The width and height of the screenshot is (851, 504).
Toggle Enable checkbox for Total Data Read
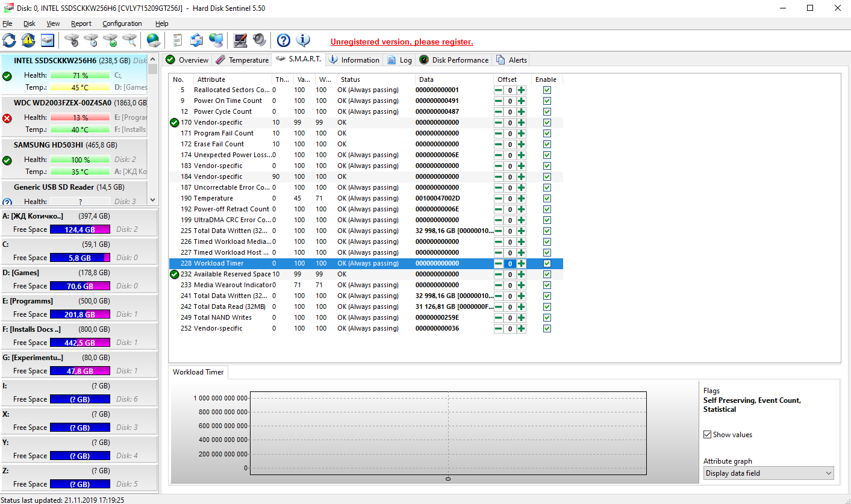(547, 306)
